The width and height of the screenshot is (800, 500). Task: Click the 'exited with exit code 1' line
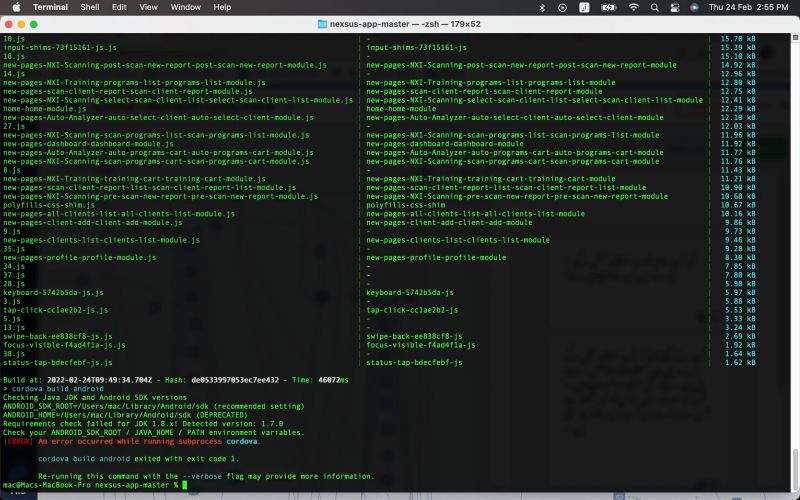(x=138, y=459)
